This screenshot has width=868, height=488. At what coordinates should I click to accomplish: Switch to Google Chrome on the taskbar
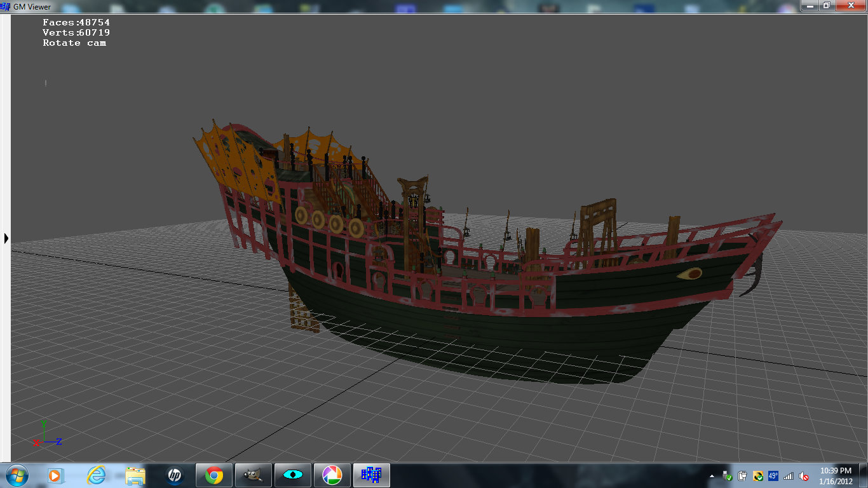[x=214, y=475]
